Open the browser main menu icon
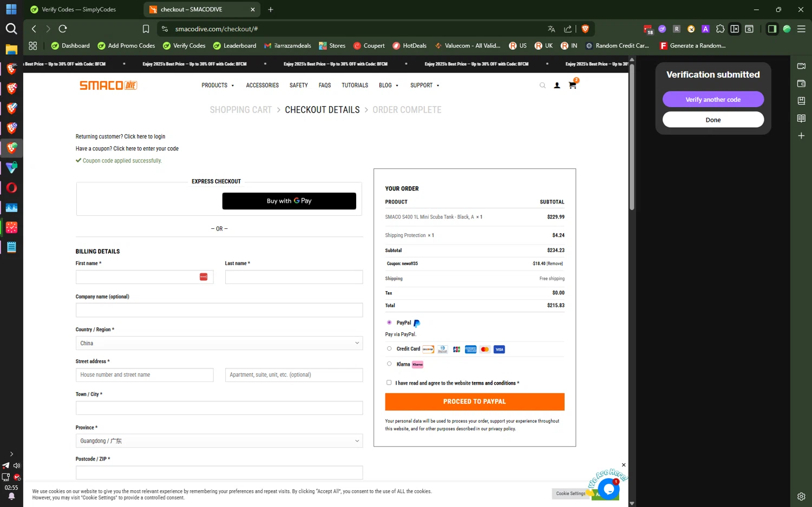This screenshot has height=507, width=812. 801,29
